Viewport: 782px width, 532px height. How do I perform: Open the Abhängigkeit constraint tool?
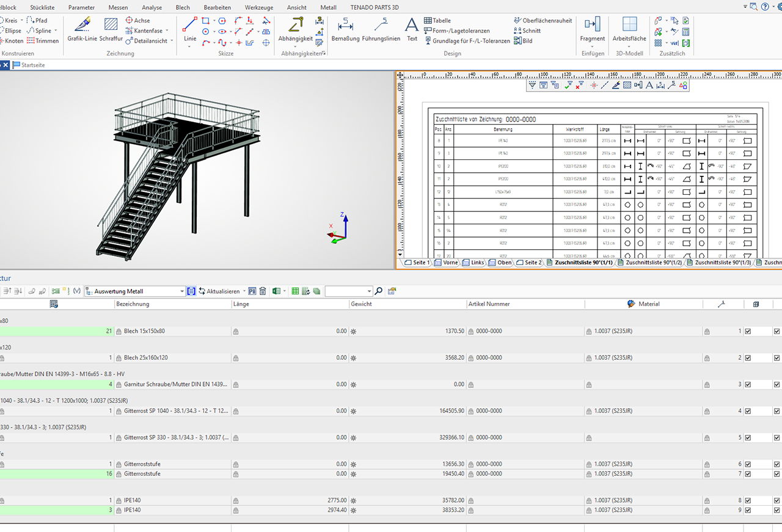[x=296, y=29]
